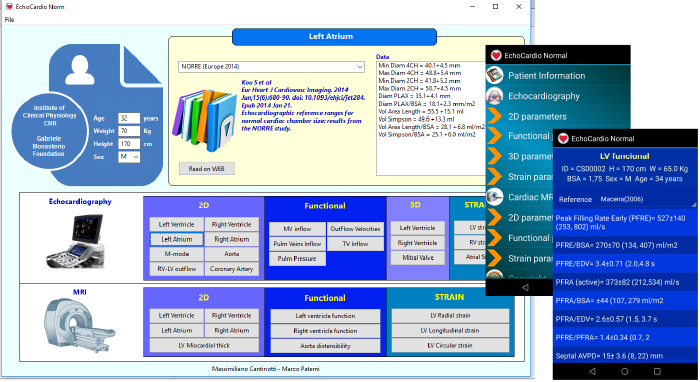Click the Read on WEB button
Screen dimensions: 700x382
pos(206,169)
